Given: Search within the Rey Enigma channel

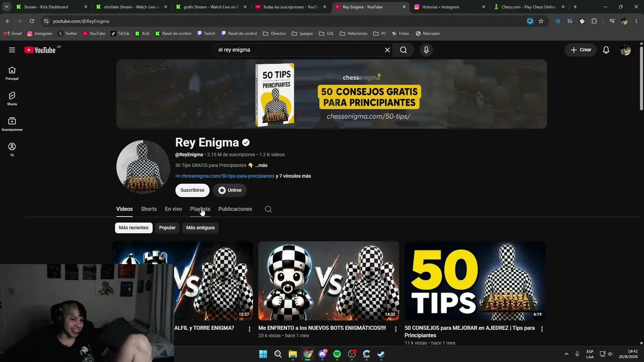Looking at the screenshot, I should tap(268, 209).
